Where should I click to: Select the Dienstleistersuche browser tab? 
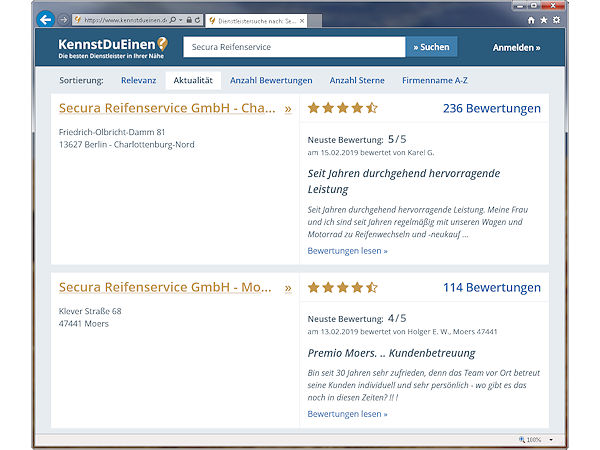click(x=256, y=21)
